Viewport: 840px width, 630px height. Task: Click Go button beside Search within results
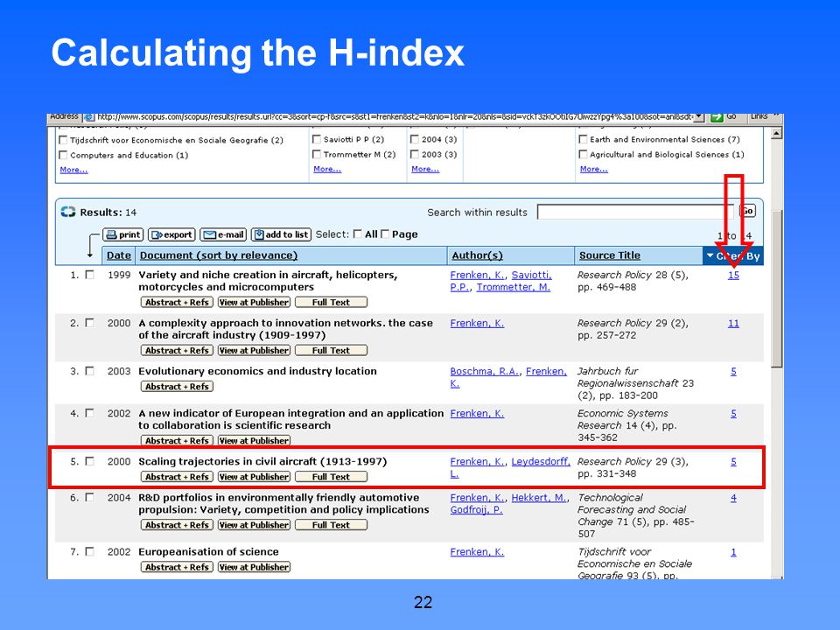(747, 211)
